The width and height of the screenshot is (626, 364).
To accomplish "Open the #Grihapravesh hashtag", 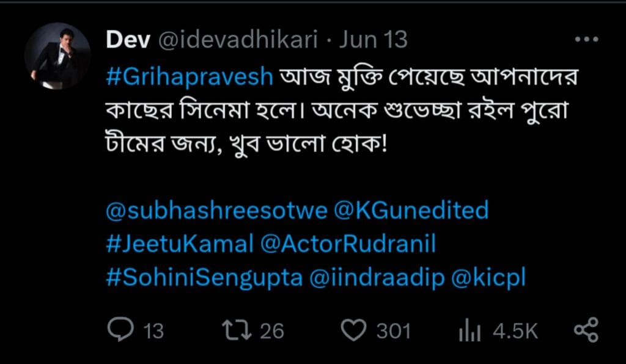I will 190,79.
